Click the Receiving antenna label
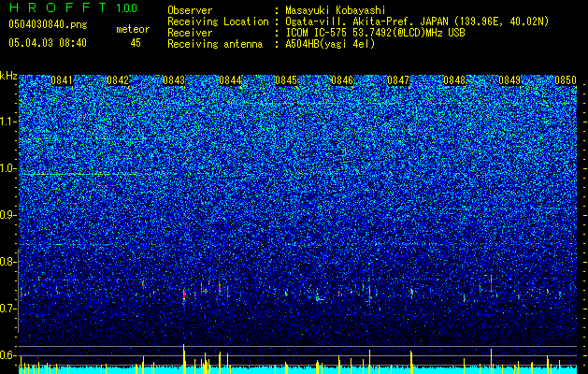Screen dimensions: 588x374 pos(215,44)
